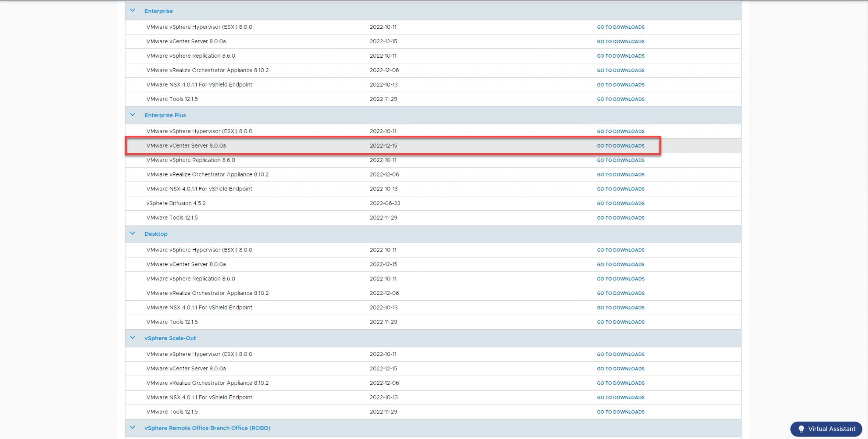The width and height of the screenshot is (868, 439).
Task: Select the Enterprise section header
Action: (158, 11)
